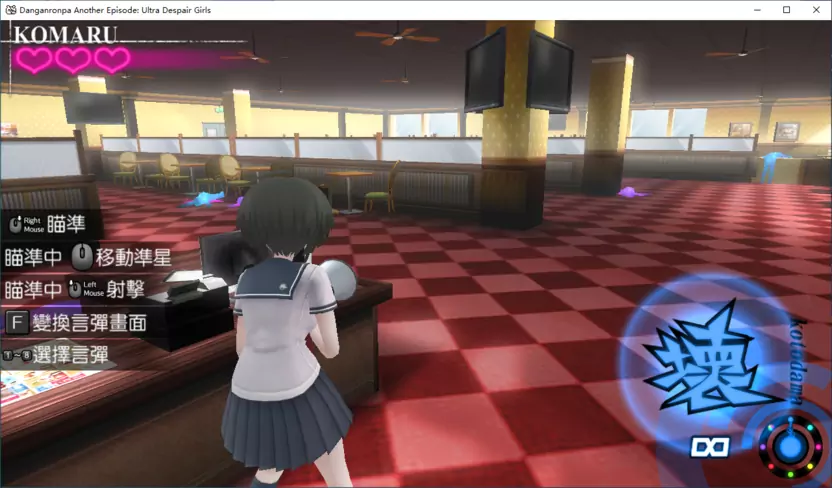The width and height of the screenshot is (832, 488).
Task: Click the purple slime on the floor
Action: click(x=631, y=192)
